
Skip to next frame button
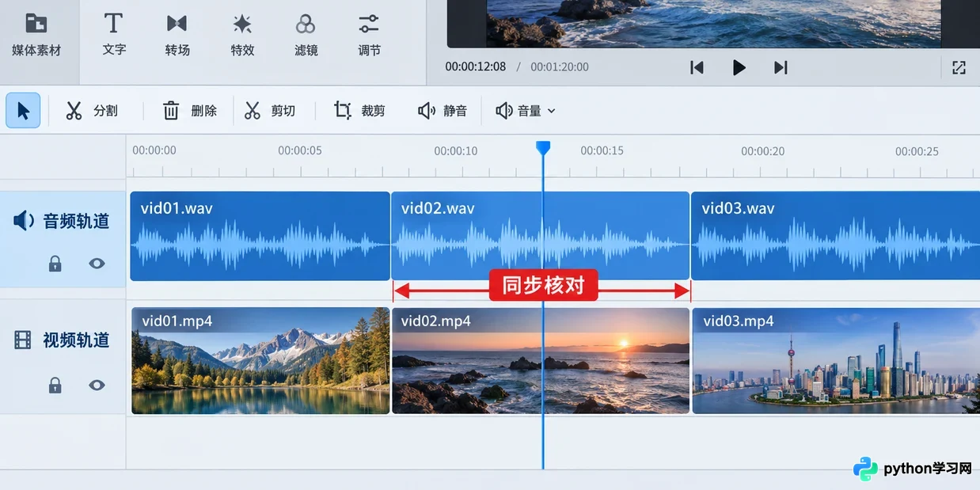pyautogui.click(x=781, y=67)
